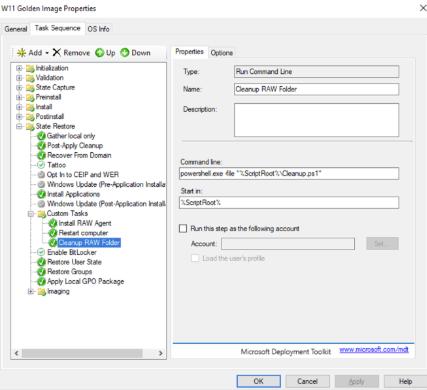Toggle Load the user's profile checkbox
Screen dimensions: 427x390
195,258
